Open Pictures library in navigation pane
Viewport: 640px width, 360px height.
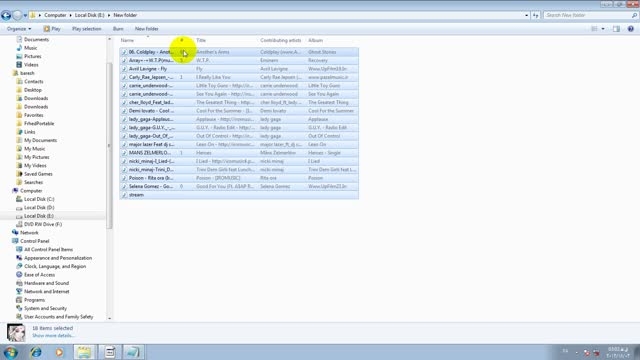point(33,56)
